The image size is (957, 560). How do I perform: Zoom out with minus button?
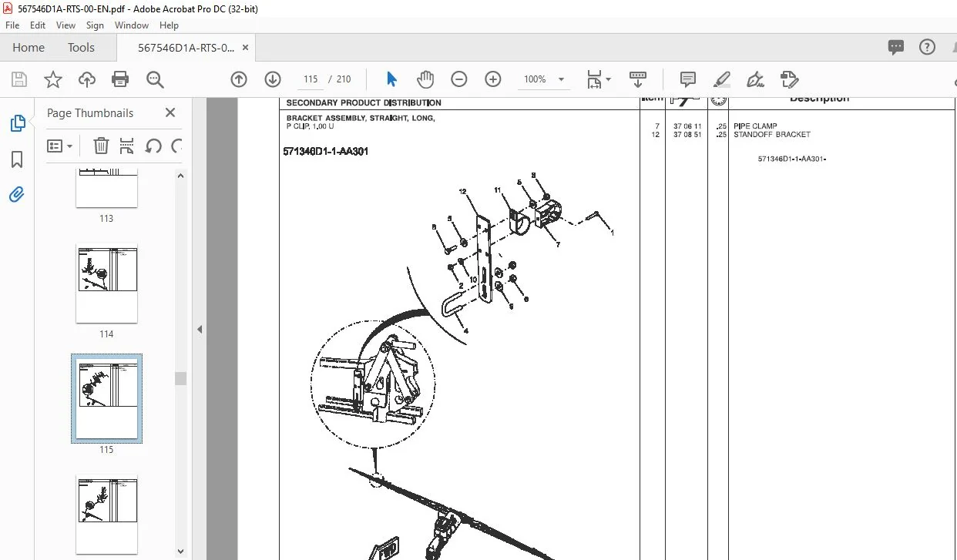[x=459, y=79]
